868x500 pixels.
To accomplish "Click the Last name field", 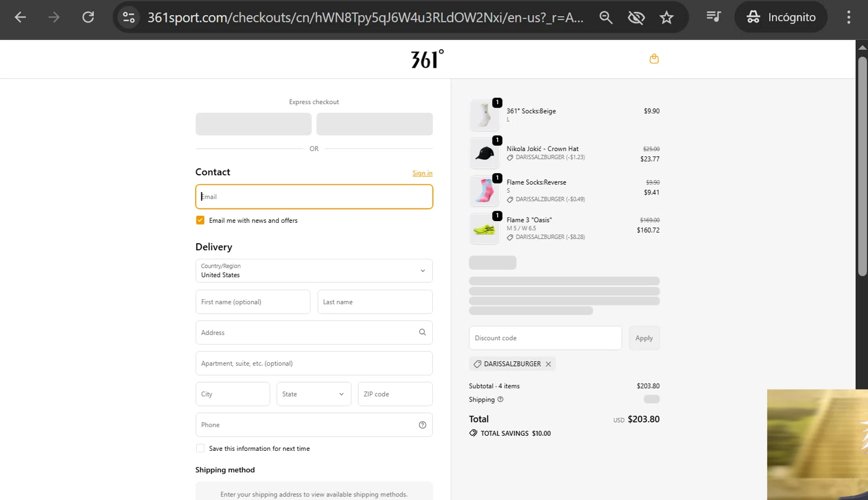I will [375, 302].
